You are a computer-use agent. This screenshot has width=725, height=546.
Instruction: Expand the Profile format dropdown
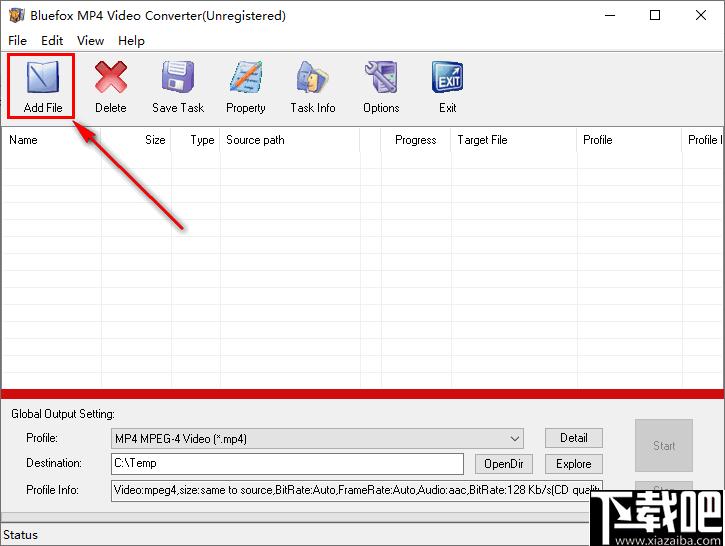click(515, 438)
